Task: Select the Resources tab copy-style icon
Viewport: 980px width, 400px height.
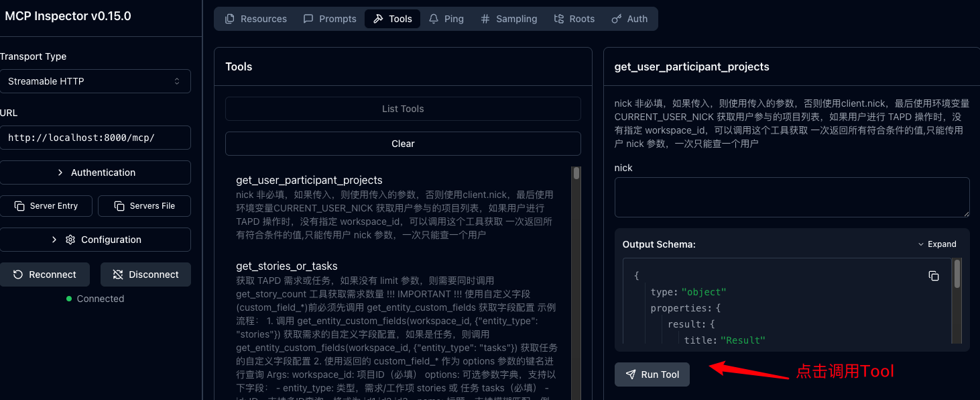Action: point(229,19)
